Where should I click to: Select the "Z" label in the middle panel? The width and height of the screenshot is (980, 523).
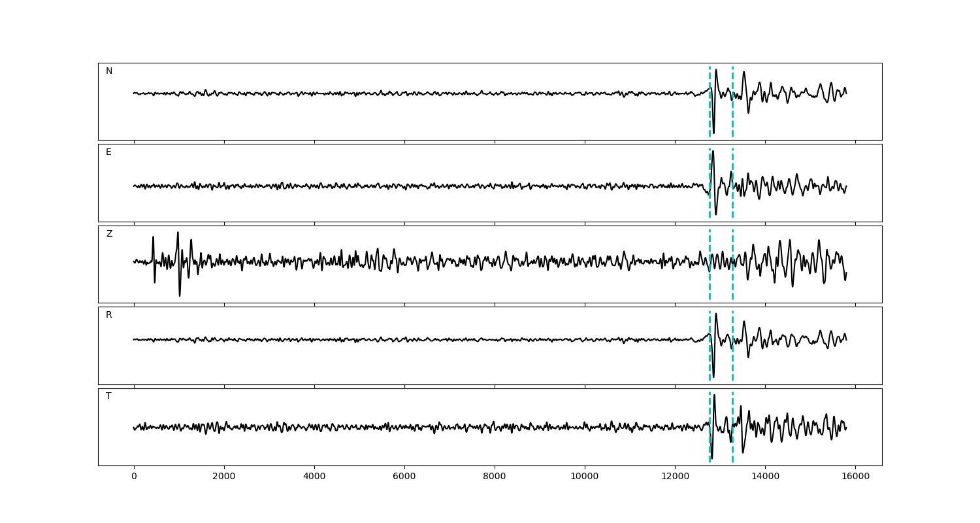tap(109, 234)
